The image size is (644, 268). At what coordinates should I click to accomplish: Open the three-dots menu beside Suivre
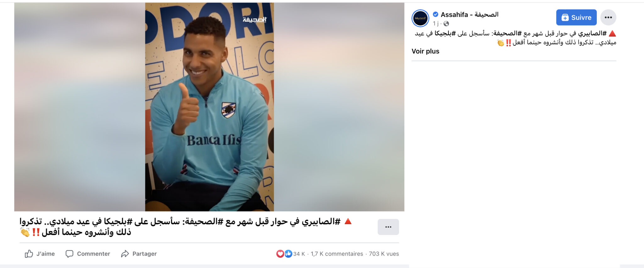click(608, 17)
